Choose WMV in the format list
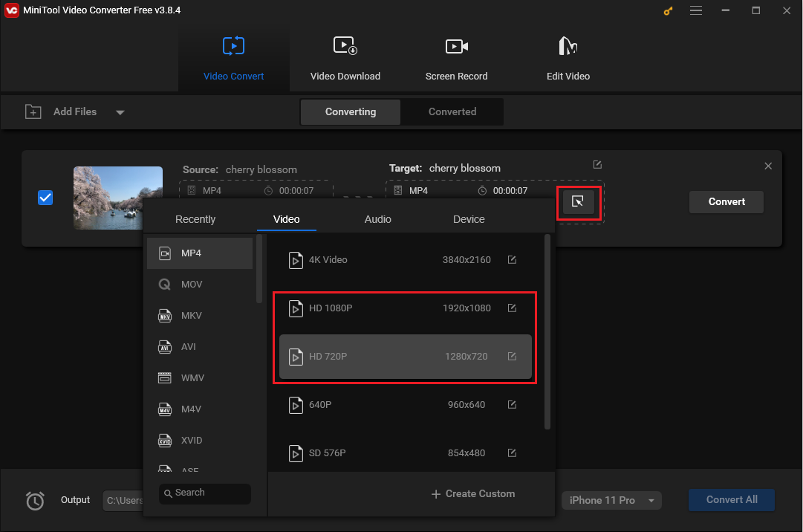Image resolution: width=803 pixels, height=532 pixels. click(x=200, y=378)
